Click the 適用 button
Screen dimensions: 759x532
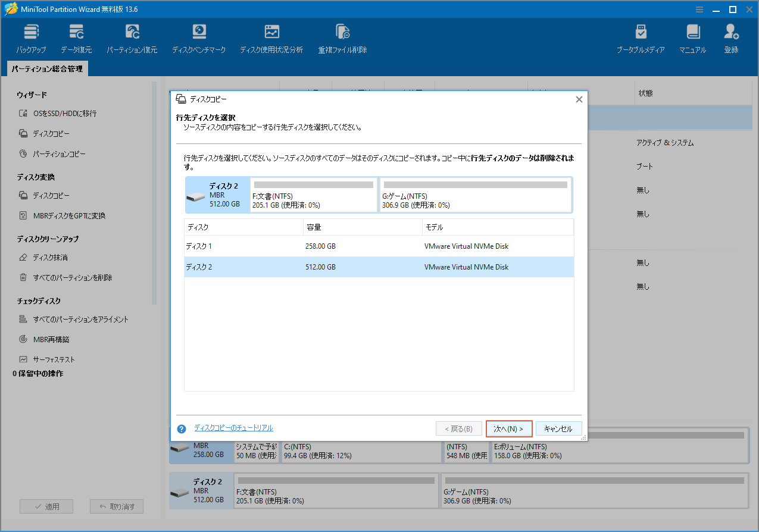[x=46, y=507]
